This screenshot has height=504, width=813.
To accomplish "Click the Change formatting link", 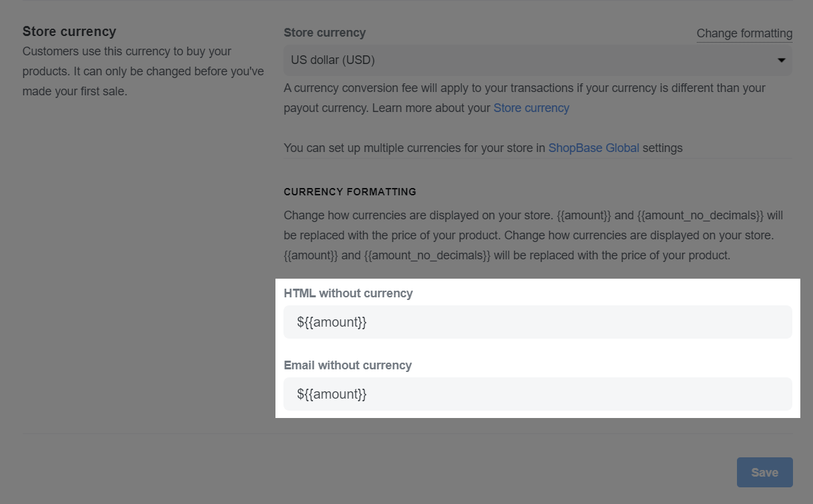I will (744, 33).
